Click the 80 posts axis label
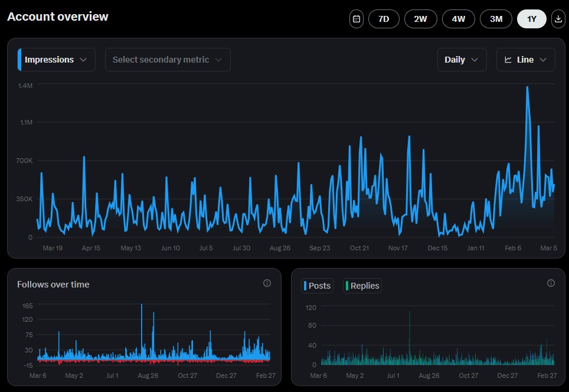 point(312,325)
